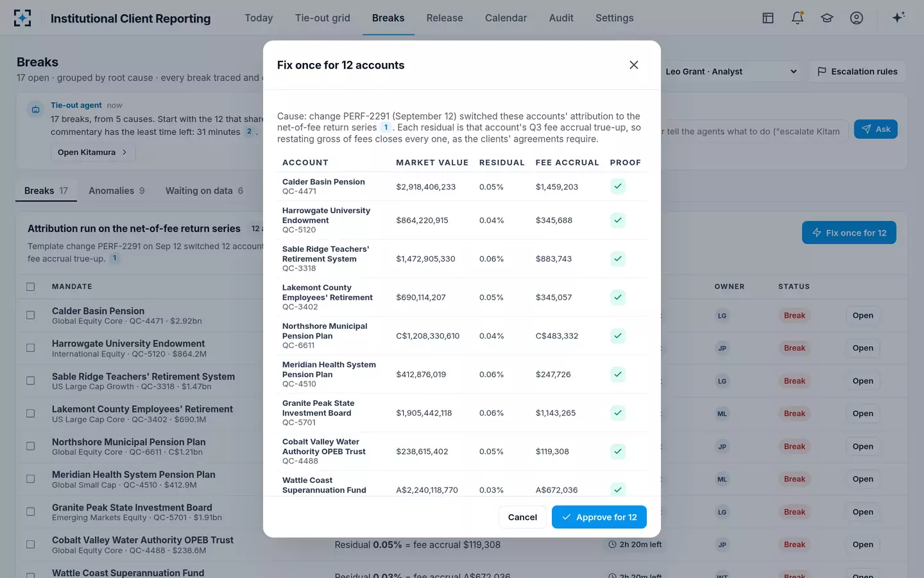Click citation 1 badge in the cause text
924x578 pixels.
pyautogui.click(x=386, y=128)
